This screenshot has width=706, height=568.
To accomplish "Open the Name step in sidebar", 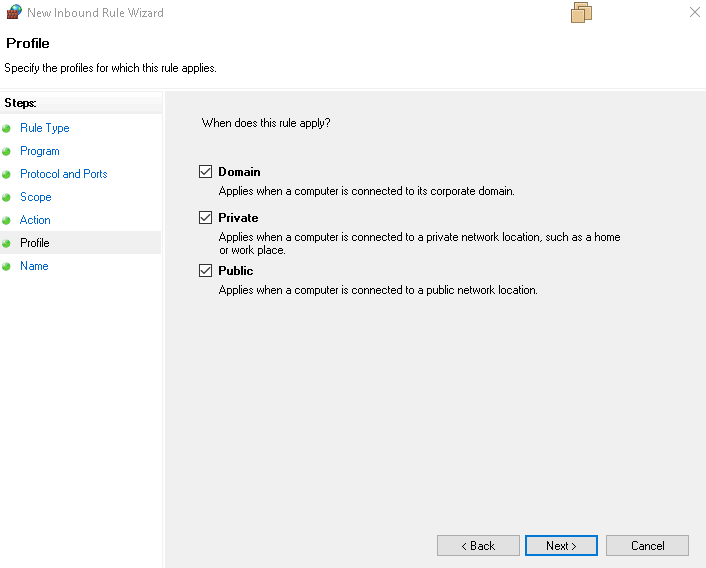I will [x=34, y=266].
